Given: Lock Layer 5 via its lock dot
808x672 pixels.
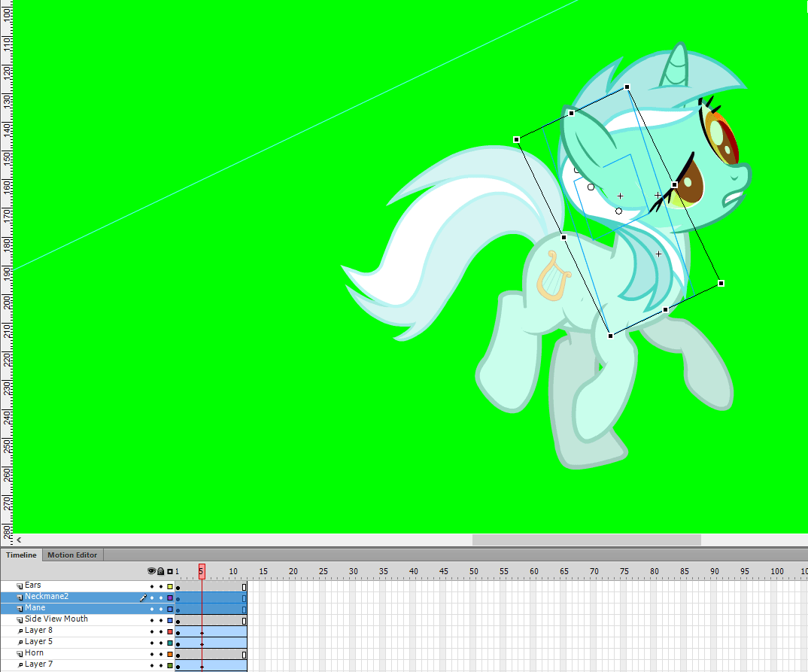Looking at the screenshot, I should (161, 643).
